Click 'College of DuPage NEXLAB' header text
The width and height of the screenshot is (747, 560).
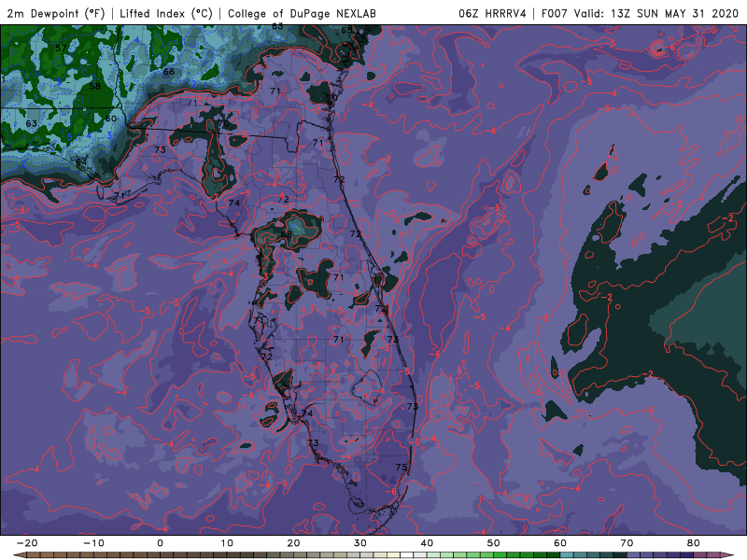pyautogui.click(x=302, y=13)
